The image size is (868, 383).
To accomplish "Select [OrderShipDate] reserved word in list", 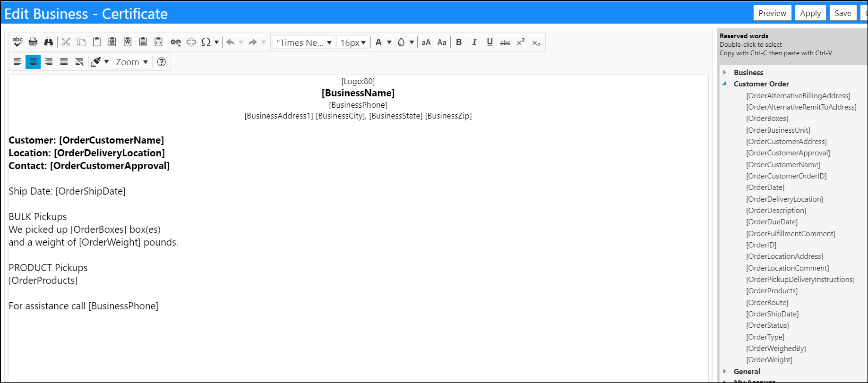I will (772, 314).
